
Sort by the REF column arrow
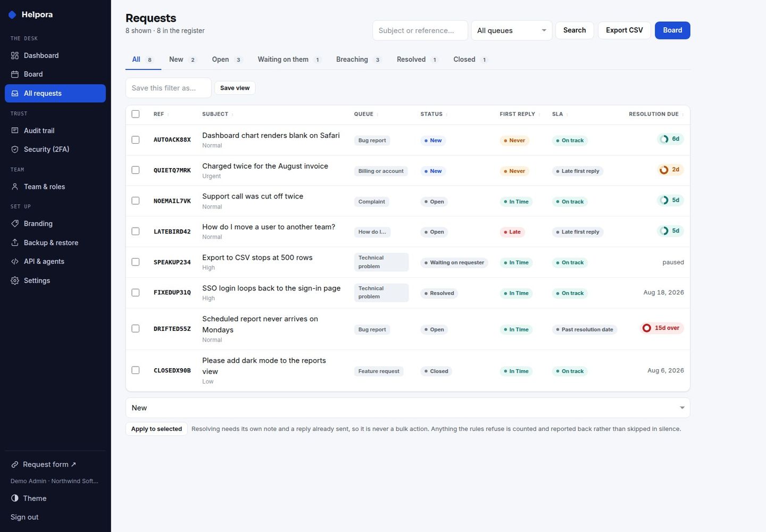(168, 114)
